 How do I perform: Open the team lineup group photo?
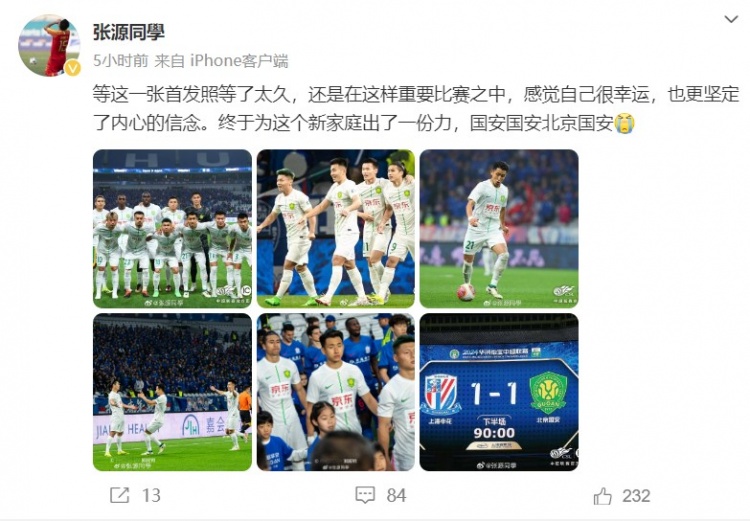[172, 229]
